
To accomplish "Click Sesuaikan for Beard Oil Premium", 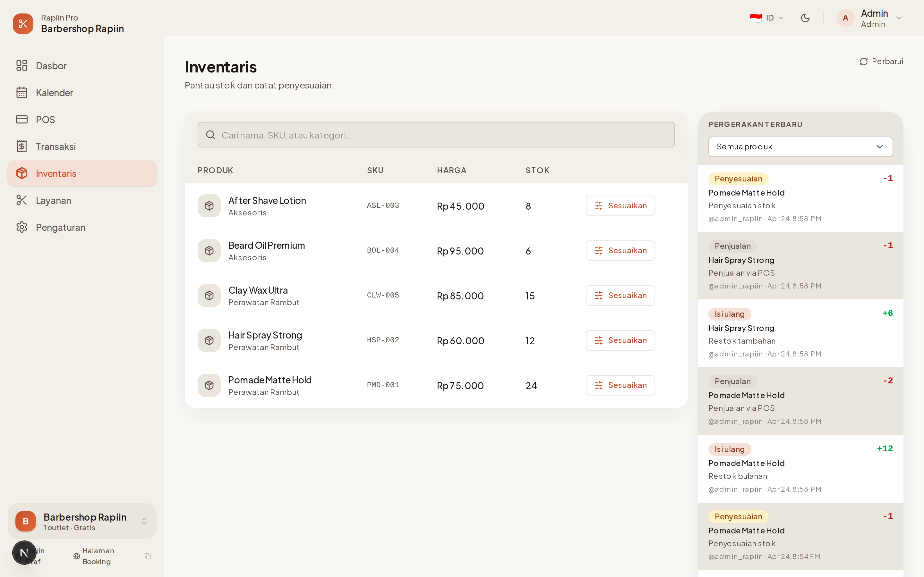I will click(x=620, y=251).
